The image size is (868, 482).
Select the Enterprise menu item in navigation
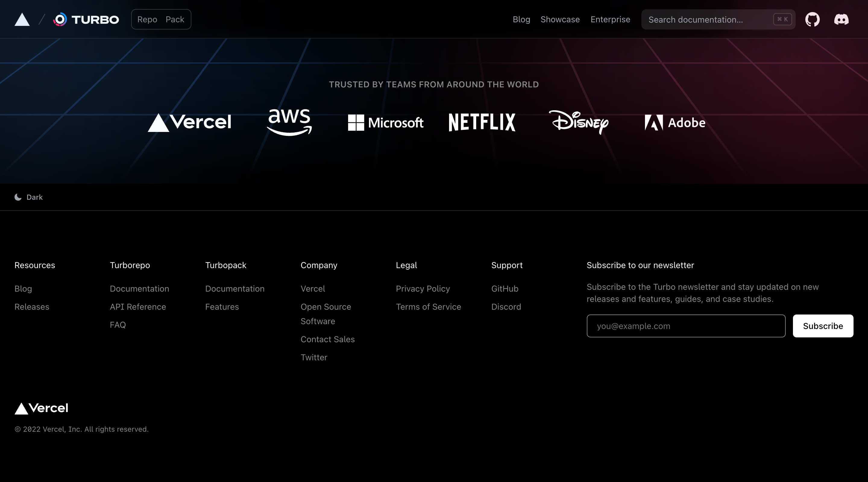click(610, 19)
